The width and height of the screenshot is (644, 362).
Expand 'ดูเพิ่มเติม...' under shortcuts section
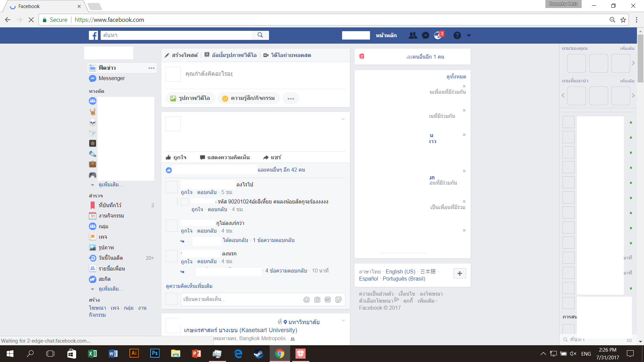[x=110, y=185]
